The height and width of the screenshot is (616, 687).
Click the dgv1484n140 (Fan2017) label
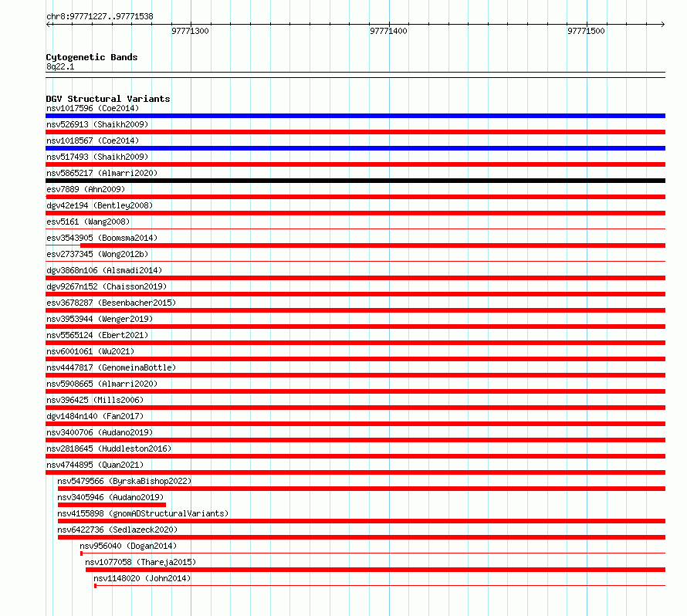tap(95, 416)
